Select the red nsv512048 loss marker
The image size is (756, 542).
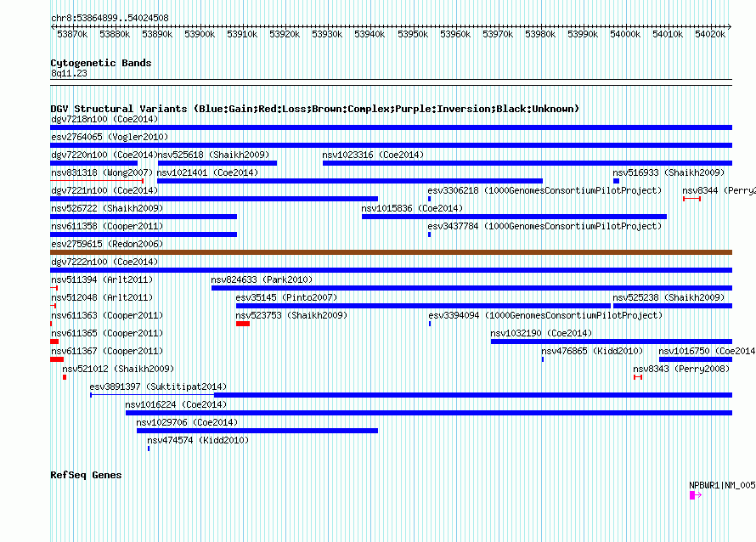coord(53,306)
